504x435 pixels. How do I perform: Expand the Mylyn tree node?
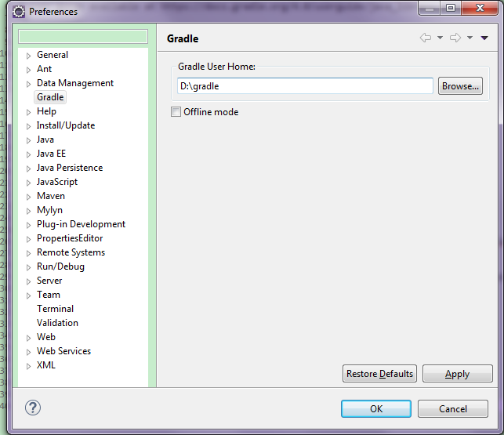point(28,212)
